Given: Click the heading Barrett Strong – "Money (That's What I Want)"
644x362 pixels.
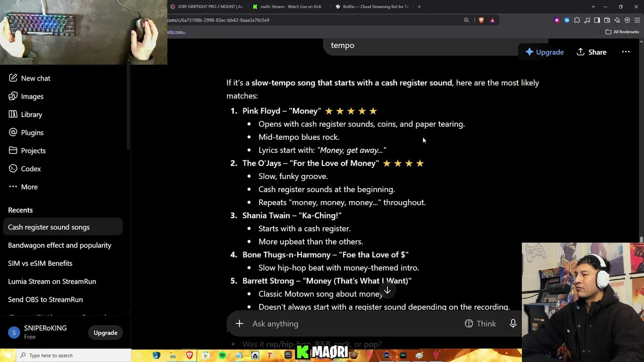Looking at the screenshot, I should tap(327, 281).
